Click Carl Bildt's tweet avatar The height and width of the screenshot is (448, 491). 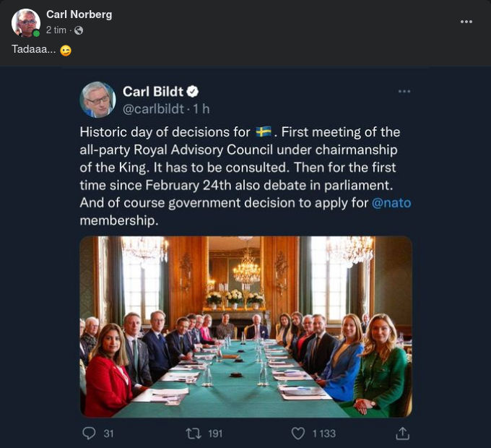(x=97, y=100)
